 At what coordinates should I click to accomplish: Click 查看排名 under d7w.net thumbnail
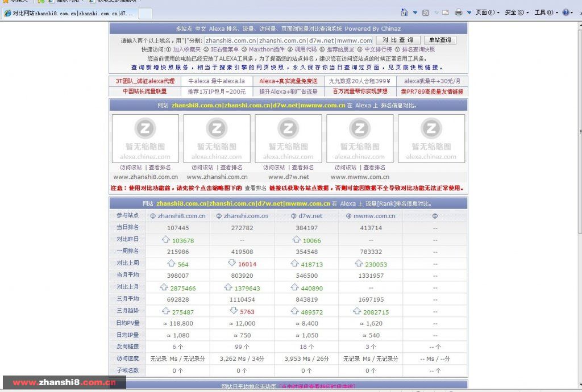click(303, 168)
